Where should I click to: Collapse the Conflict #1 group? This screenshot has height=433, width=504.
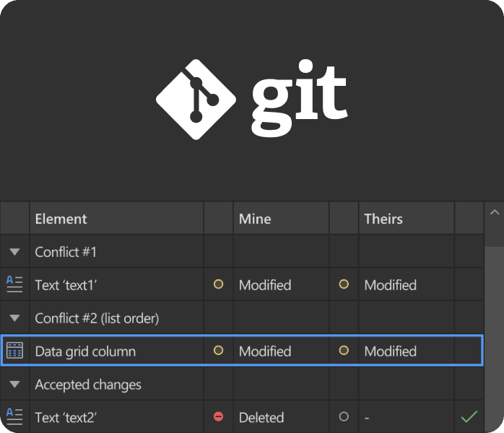point(14,252)
